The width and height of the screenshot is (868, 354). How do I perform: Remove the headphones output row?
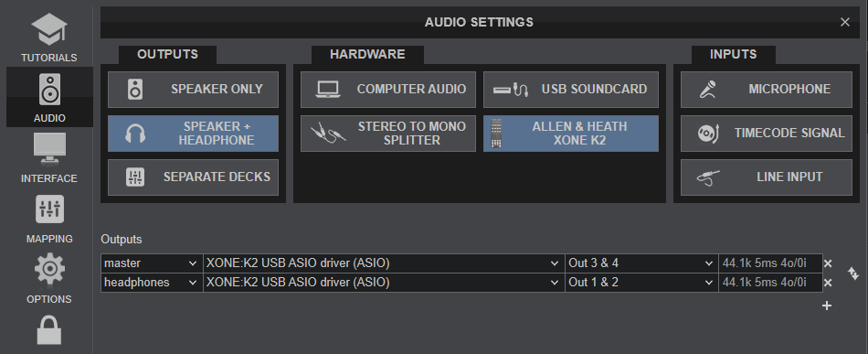pos(828,283)
